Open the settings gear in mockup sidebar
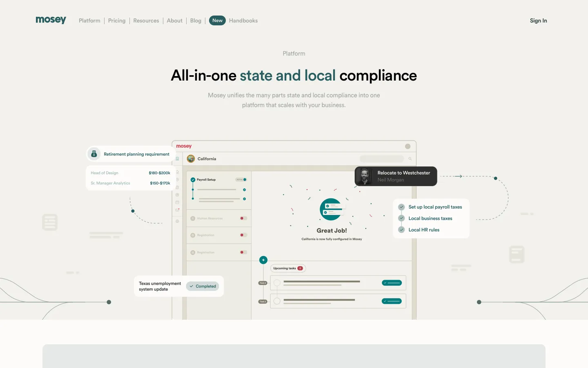This screenshot has width=588, height=368. tap(177, 221)
